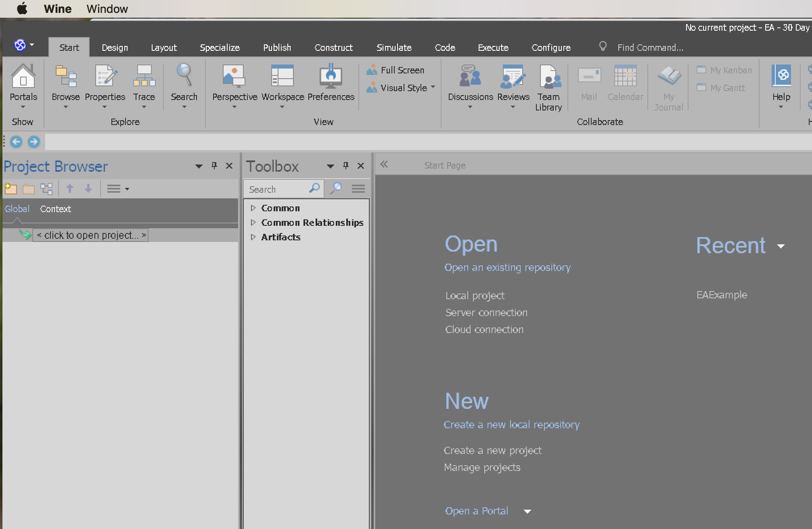Open the Code ribbon tab
Viewport: 812px width, 529px height.
point(445,48)
